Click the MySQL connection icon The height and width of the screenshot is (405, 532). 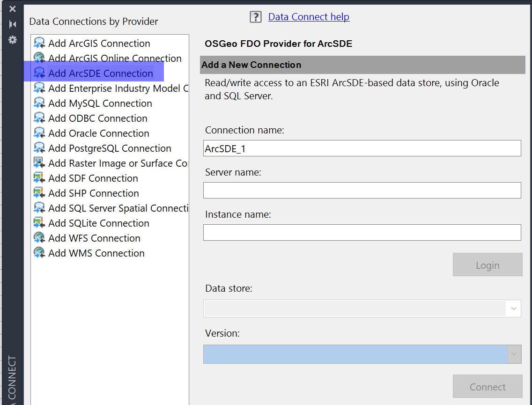tap(39, 103)
